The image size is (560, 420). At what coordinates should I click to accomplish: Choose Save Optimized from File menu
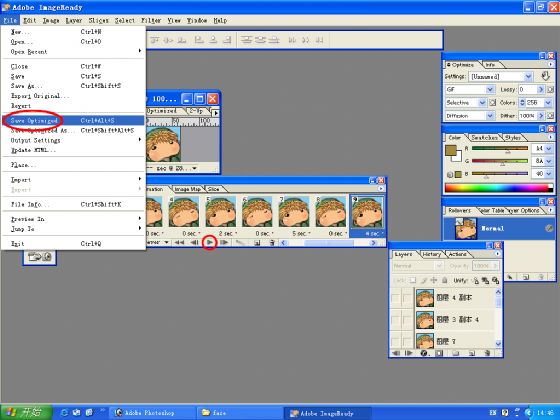tap(73, 121)
